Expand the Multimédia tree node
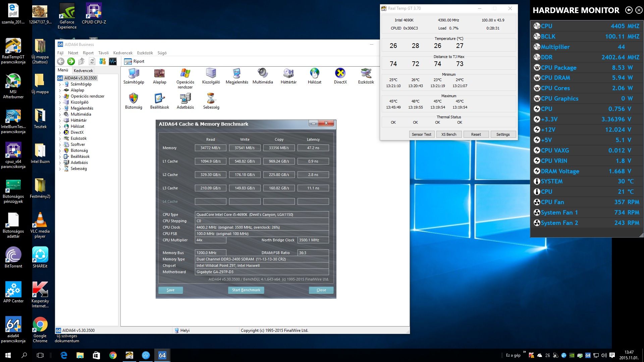Screen dimensions: 644x362 [60, 114]
